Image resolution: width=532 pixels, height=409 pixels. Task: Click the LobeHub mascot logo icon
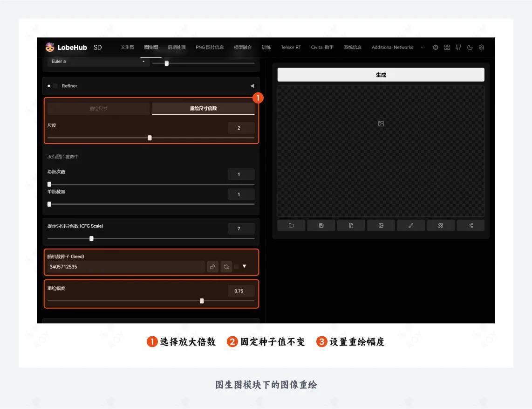coord(50,47)
